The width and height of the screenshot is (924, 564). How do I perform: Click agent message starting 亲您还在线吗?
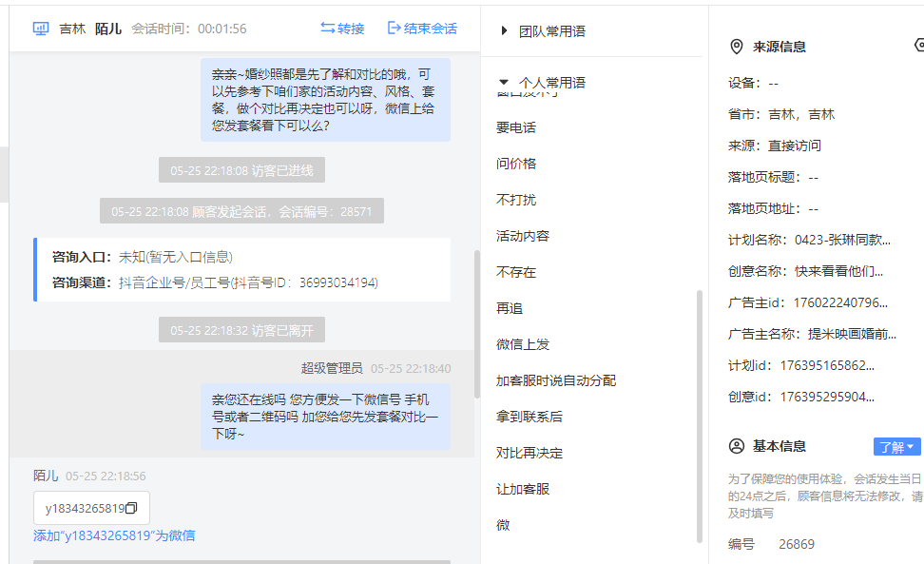click(325, 417)
